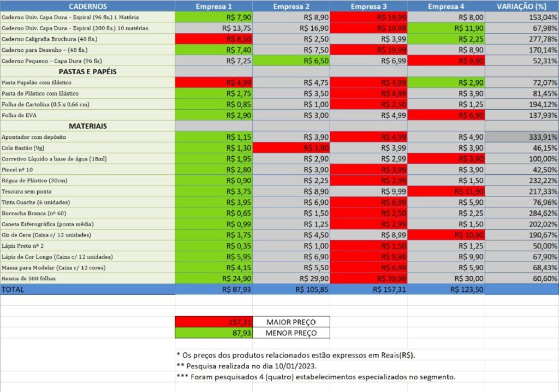Select the Empresa 1 column header
This screenshot has width=559, height=392.
click(x=214, y=7)
